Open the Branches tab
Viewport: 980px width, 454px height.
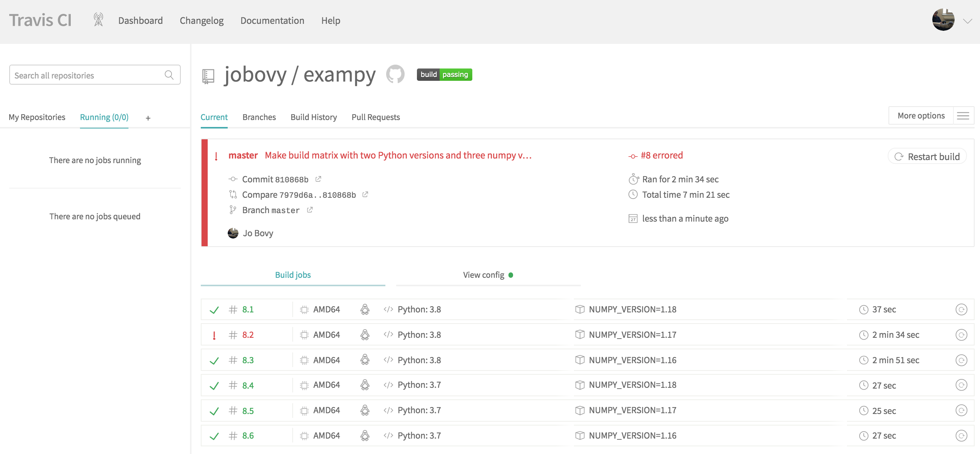point(259,117)
